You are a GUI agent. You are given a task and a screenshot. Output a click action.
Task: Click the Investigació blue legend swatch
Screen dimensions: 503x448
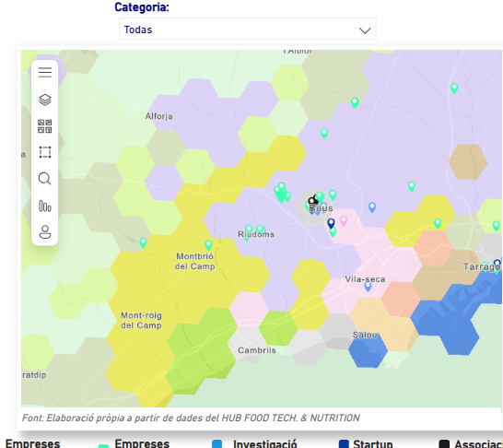pos(216,444)
